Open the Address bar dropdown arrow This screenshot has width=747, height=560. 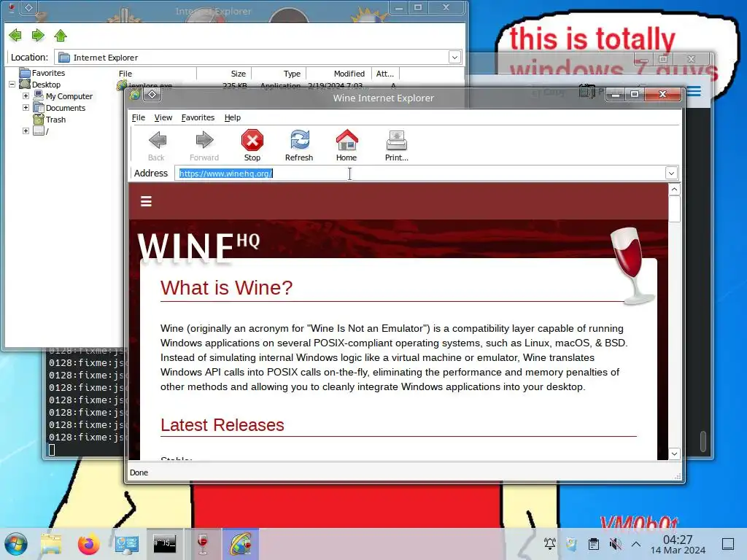coord(671,174)
